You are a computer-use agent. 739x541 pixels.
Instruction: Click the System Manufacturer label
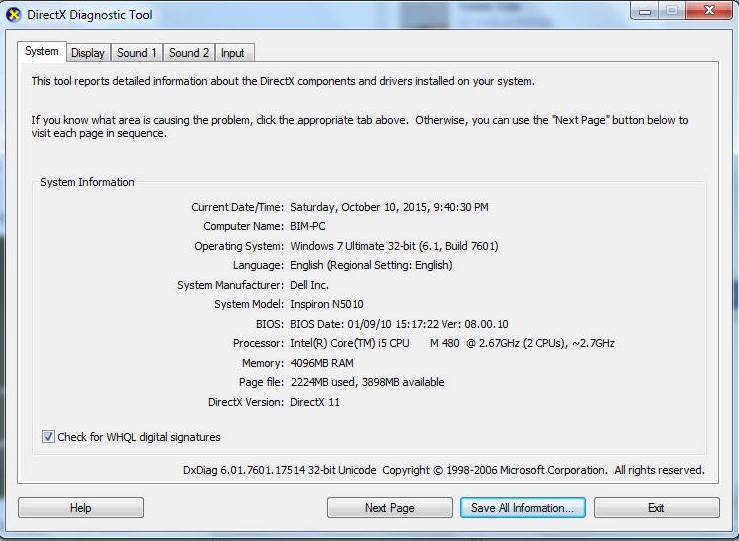(x=230, y=285)
